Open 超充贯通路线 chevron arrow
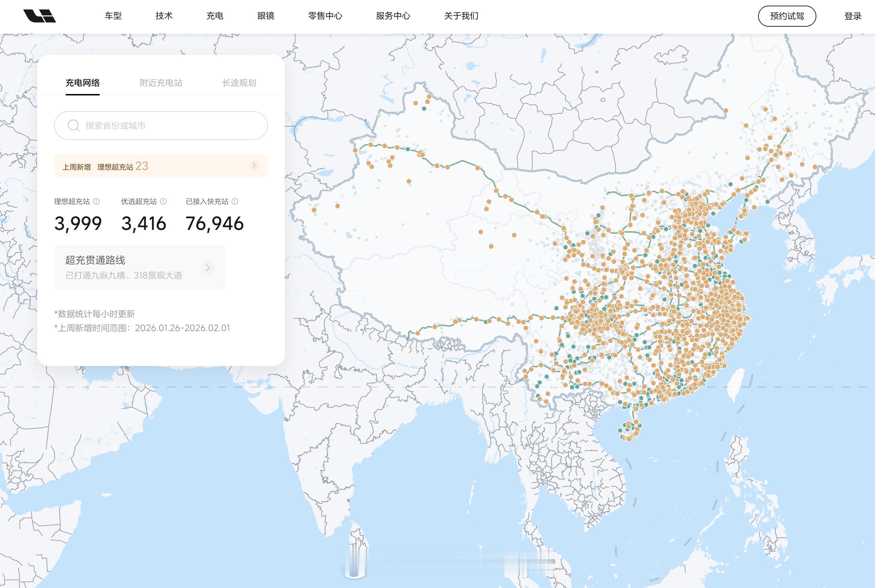 pyautogui.click(x=208, y=268)
